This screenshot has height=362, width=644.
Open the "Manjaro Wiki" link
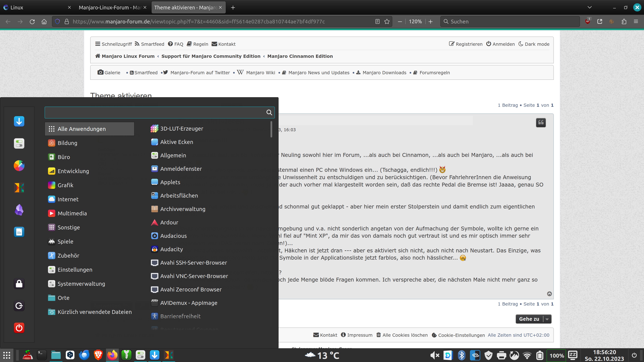(260, 72)
